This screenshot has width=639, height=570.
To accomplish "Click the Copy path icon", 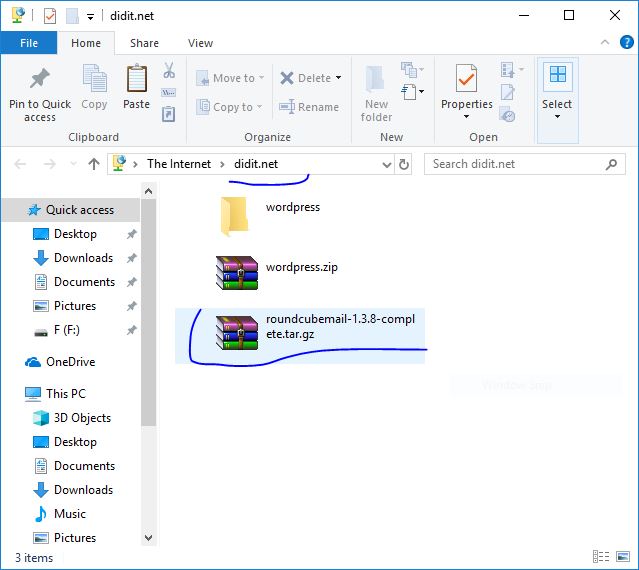I will pos(169,93).
